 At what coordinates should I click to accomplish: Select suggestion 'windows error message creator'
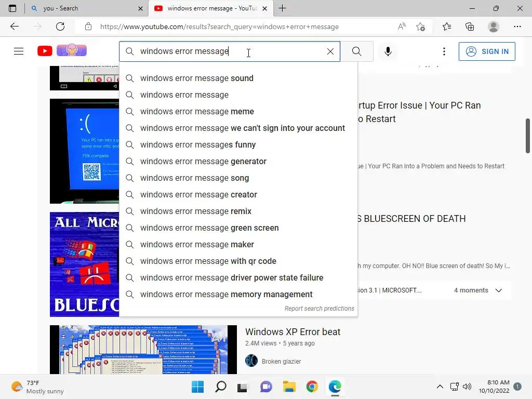(238, 194)
